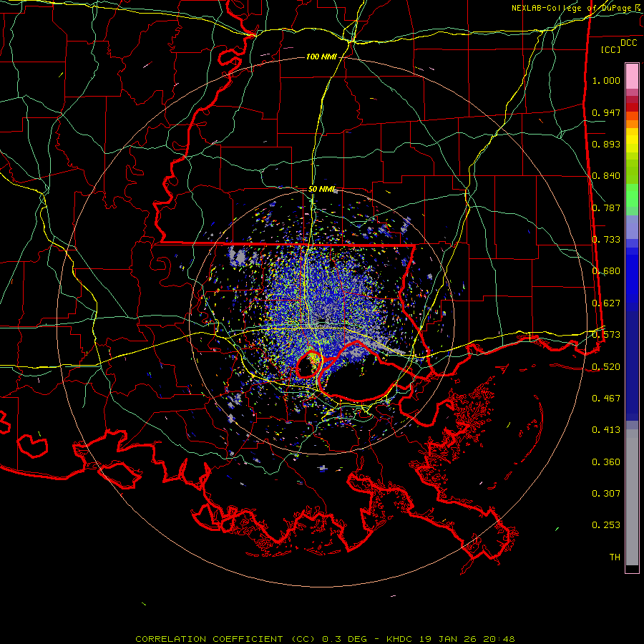Click the 0.360 scale value

tap(606, 462)
